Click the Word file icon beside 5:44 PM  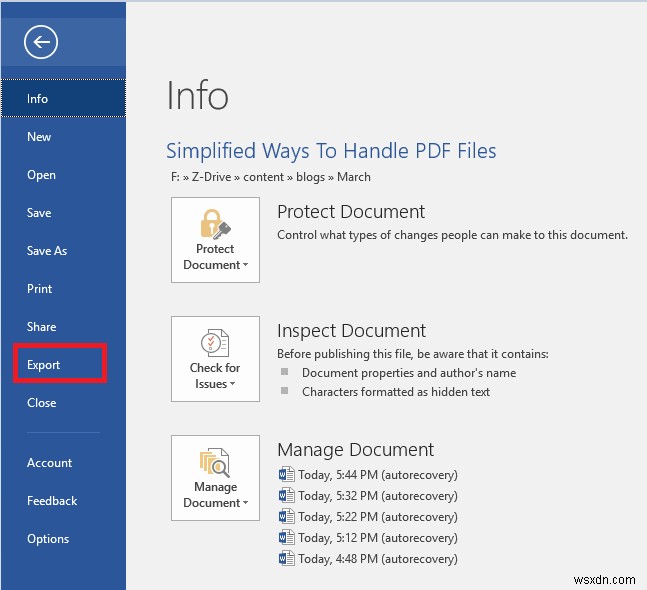(x=286, y=474)
